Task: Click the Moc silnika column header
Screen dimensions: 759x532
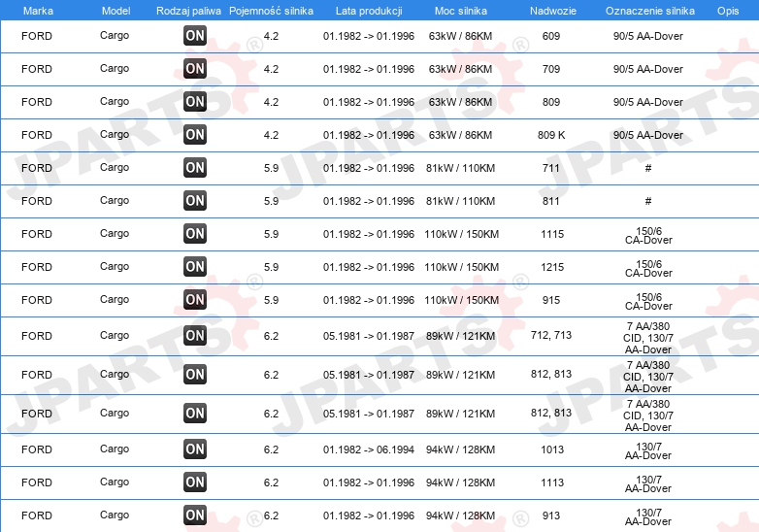Action: (461, 11)
